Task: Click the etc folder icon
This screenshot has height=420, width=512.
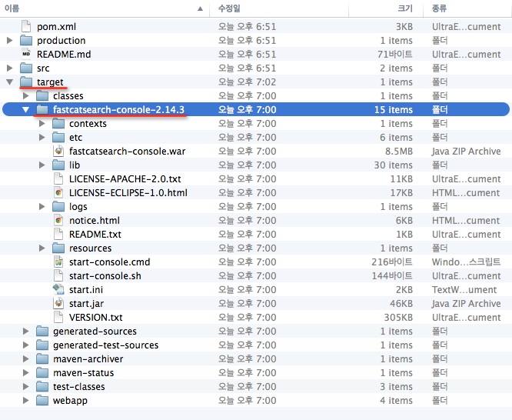Action: (58, 137)
